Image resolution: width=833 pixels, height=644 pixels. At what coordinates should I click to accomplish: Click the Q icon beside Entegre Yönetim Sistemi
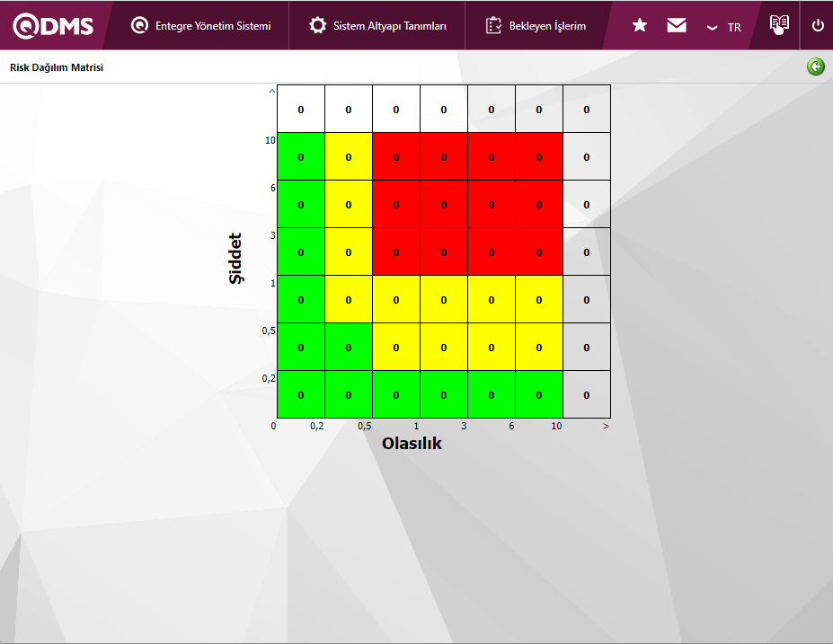click(x=139, y=25)
